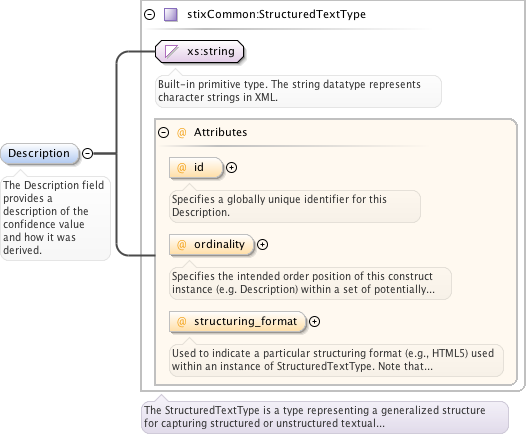Select the xs:string type node
The width and height of the screenshot is (527, 437).
[x=200, y=51]
